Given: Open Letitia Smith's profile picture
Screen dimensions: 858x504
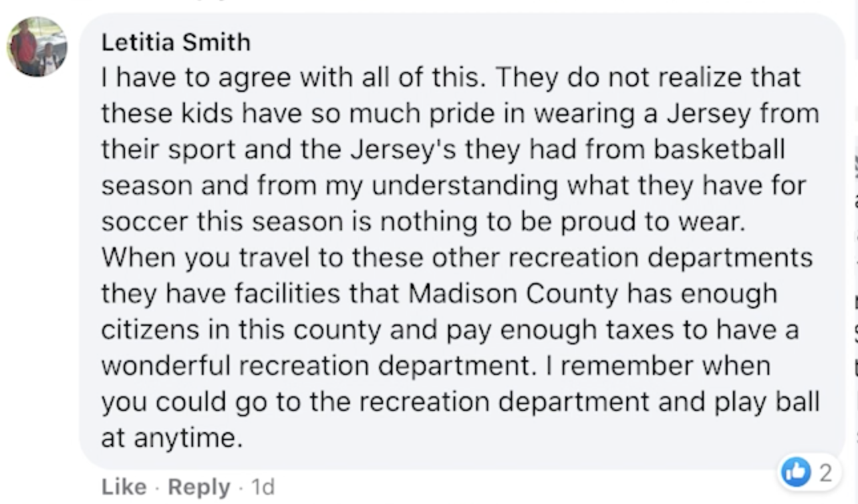Looking at the screenshot, I should click(37, 47).
